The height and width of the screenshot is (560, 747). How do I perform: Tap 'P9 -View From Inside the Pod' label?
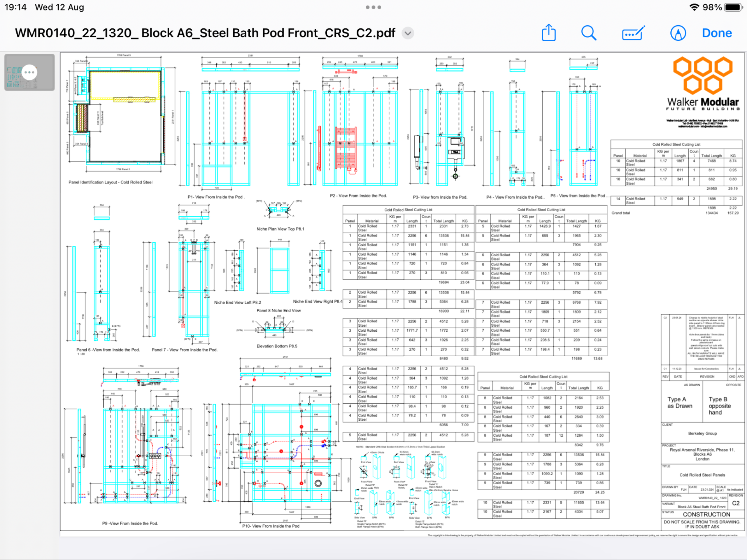tap(130, 523)
